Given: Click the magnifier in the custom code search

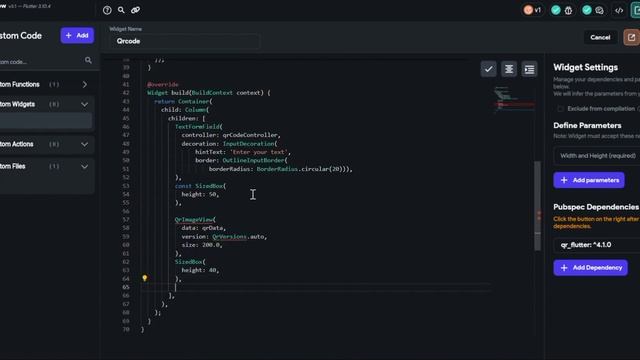Looking at the screenshot, I should 88,60.
